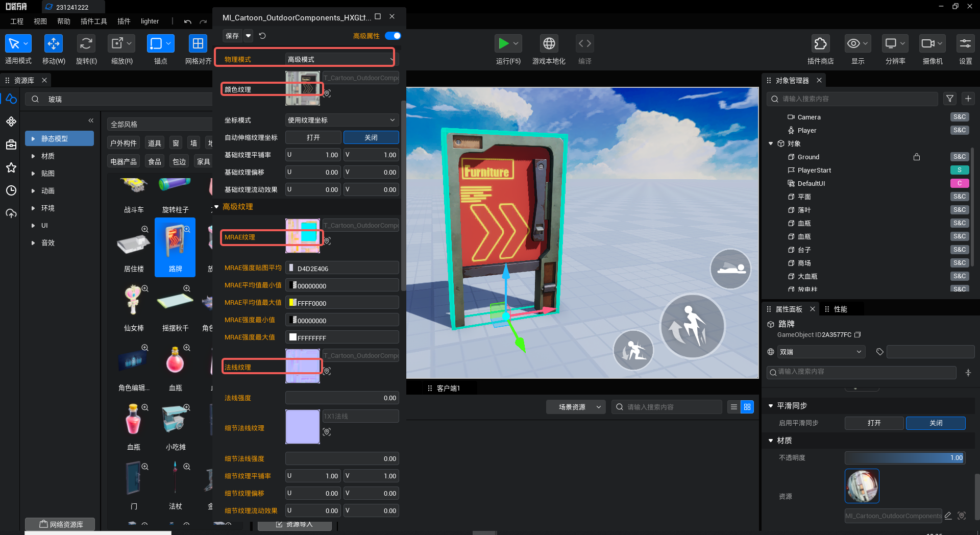The height and width of the screenshot is (535, 980).
Task: Open the 插件工具 menu
Action: point(94,21)
